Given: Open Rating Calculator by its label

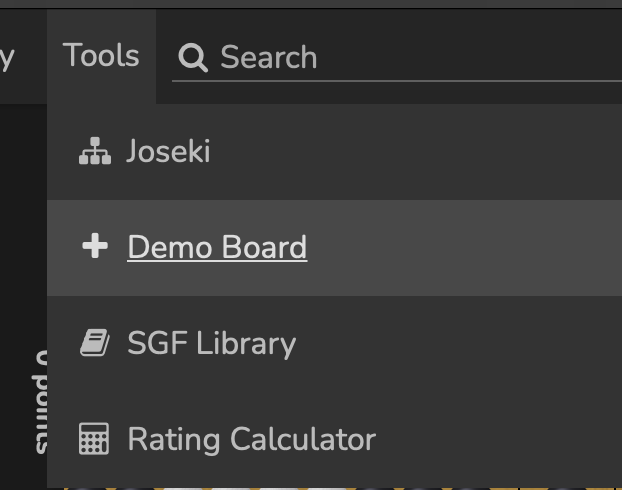Looking at the screenshot, I should coord(251,440).
